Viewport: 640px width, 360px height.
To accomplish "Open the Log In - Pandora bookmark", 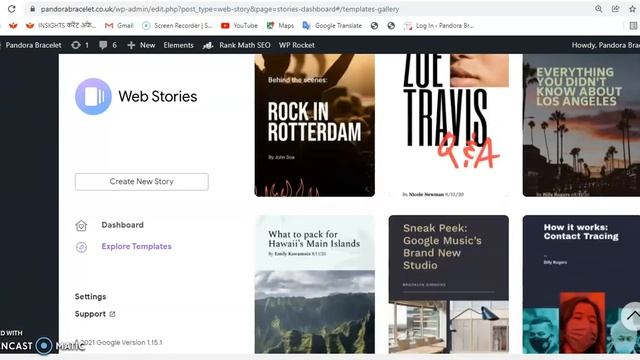I will [438, 25].
